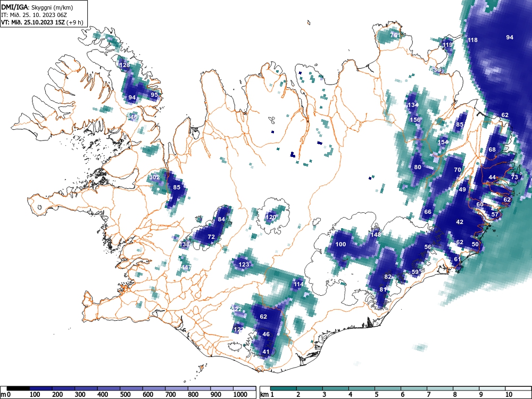Viewport: 532px width, 399px height.
Task: Click the 'VT: Mið. 25.10.2023 15Z (+9 h)' line
Action: click(x=42, y=22)
